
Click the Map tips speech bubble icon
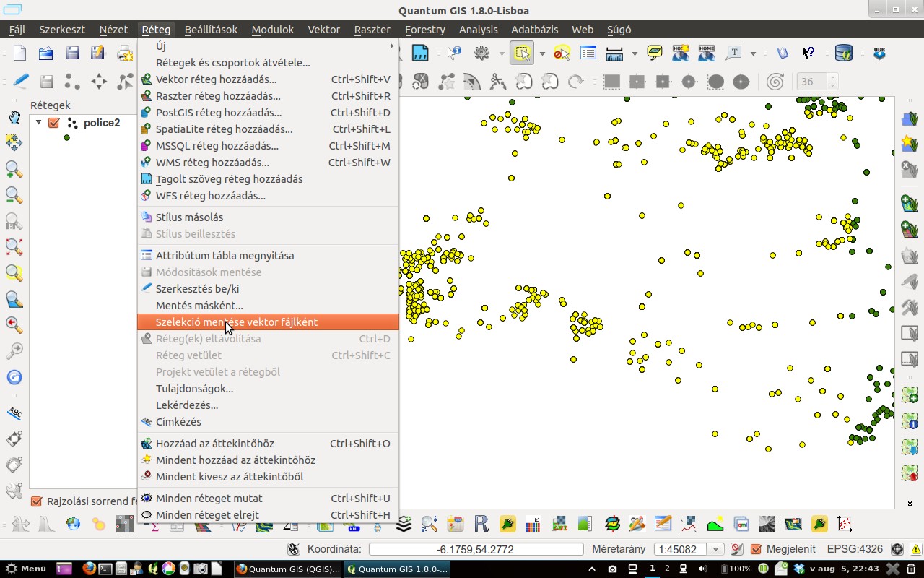(655, 53)
